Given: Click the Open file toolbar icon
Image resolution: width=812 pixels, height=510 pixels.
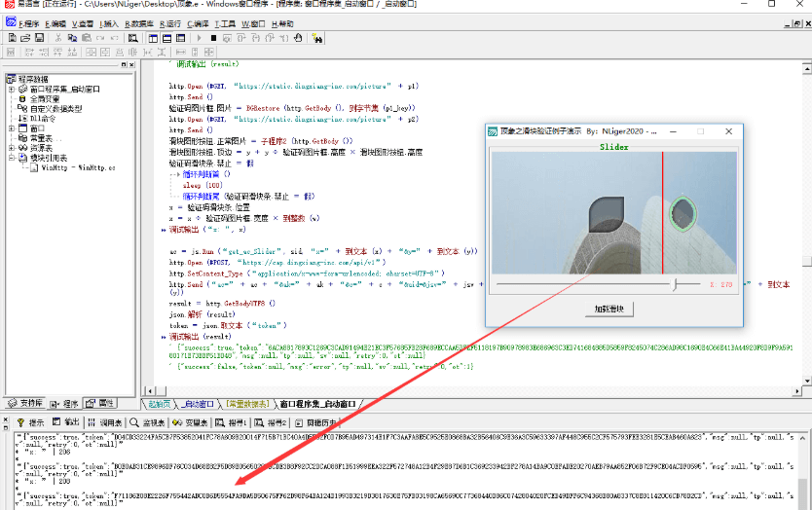Looking at the screenshot, I should click(x=24, y=38).
